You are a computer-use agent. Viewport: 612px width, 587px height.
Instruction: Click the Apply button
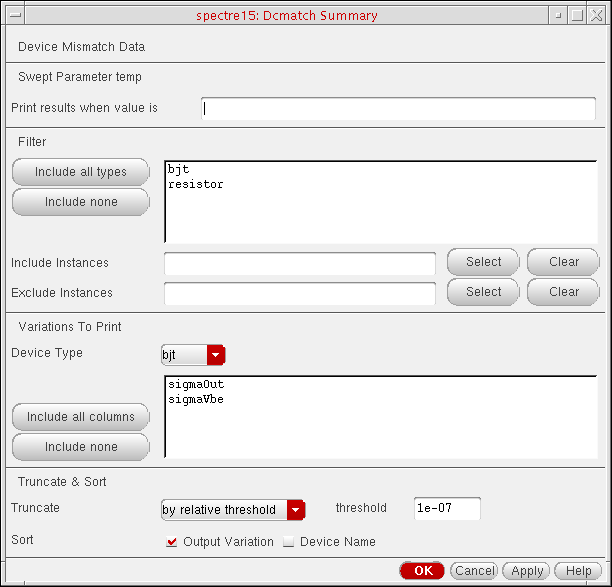coord(527,571)
